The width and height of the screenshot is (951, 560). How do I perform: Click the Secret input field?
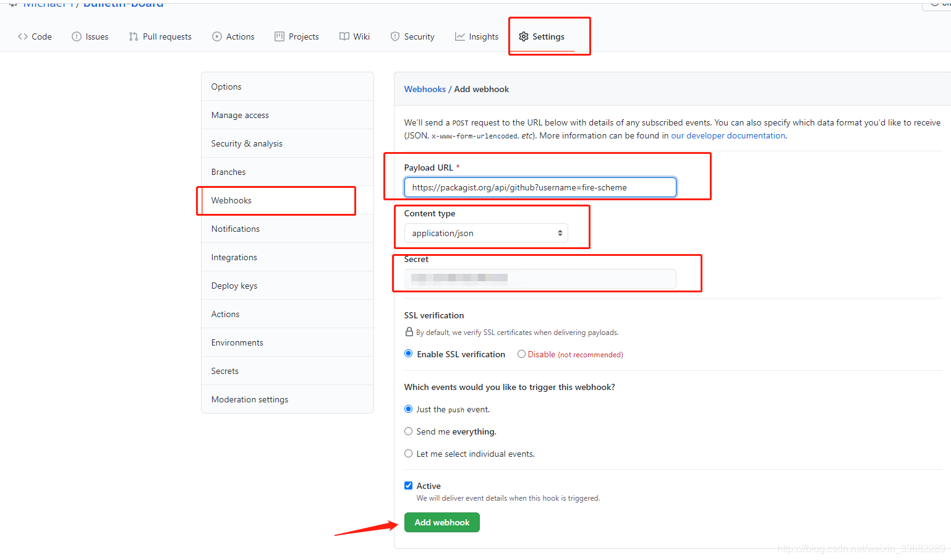[540, 279]
